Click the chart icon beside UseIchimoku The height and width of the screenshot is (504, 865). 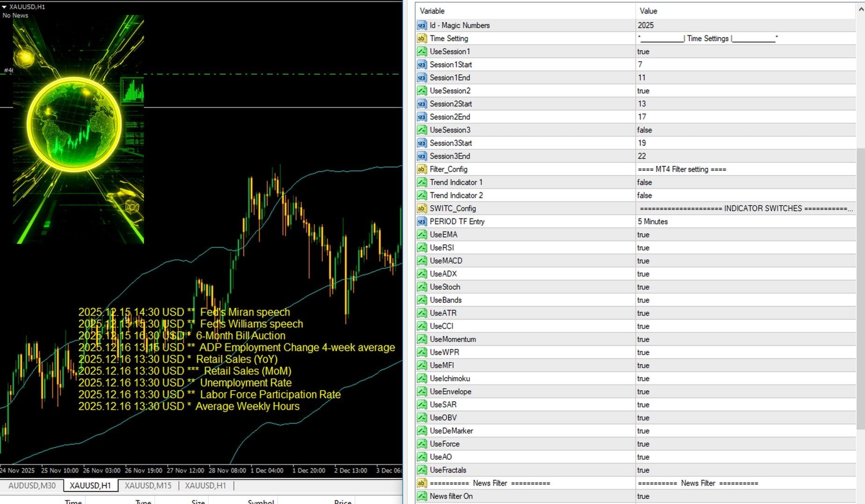pyautogui.click(x=421, y=378)
